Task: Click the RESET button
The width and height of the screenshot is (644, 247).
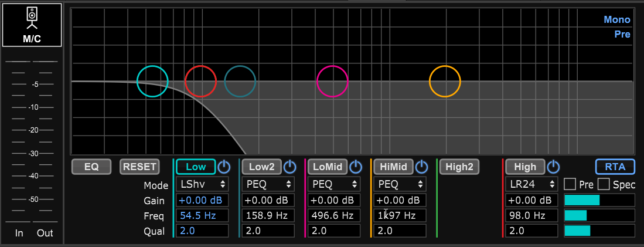Action: point(139,167)
